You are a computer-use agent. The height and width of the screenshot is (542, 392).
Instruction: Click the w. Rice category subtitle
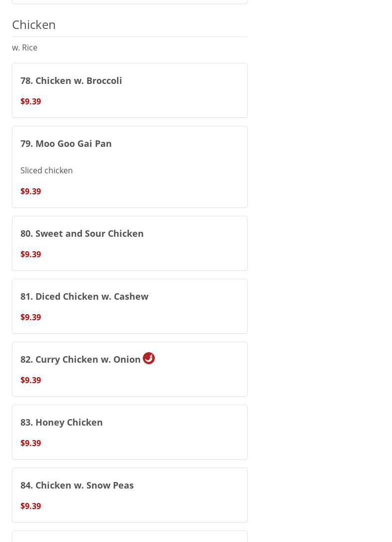click(x=24, y=47)
